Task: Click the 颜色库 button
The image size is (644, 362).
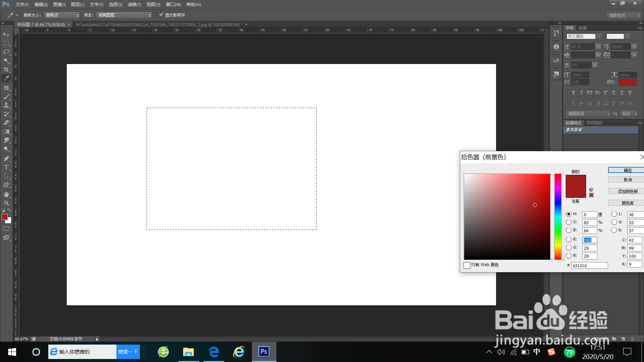Action: [x=627, y=203]
